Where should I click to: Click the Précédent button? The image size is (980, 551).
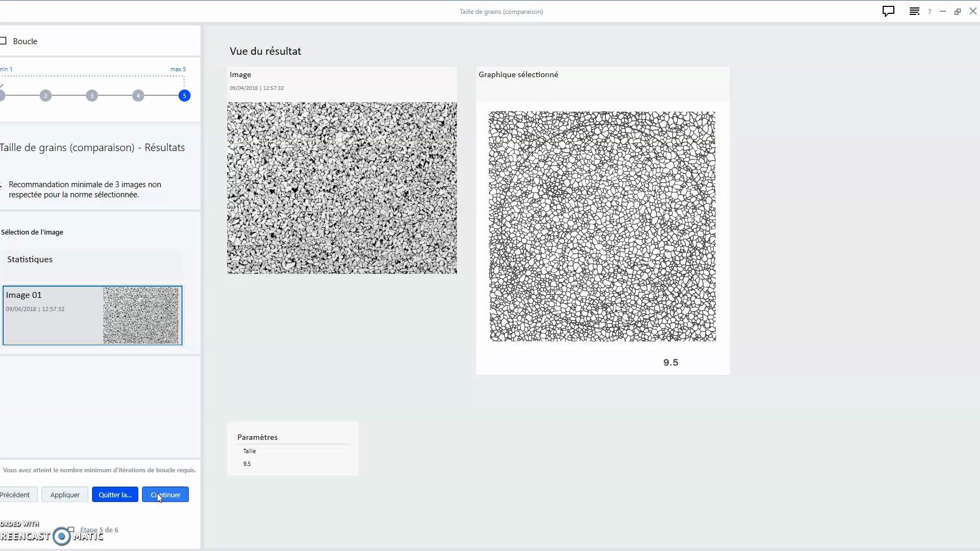pos(19,495)
